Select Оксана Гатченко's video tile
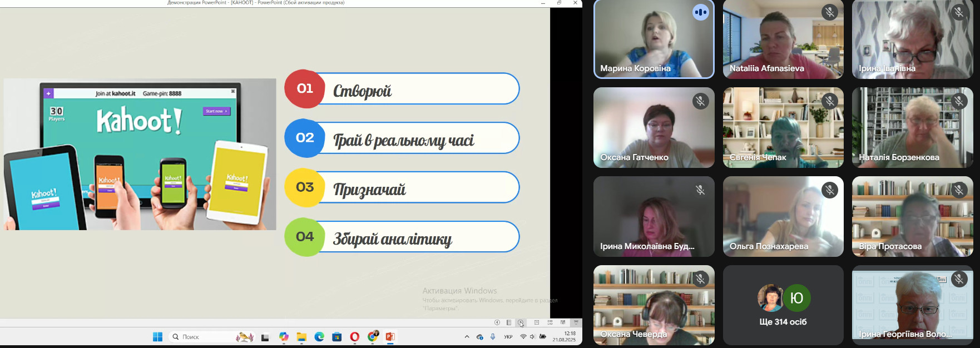The image size is (980, 348). (654, 127)
